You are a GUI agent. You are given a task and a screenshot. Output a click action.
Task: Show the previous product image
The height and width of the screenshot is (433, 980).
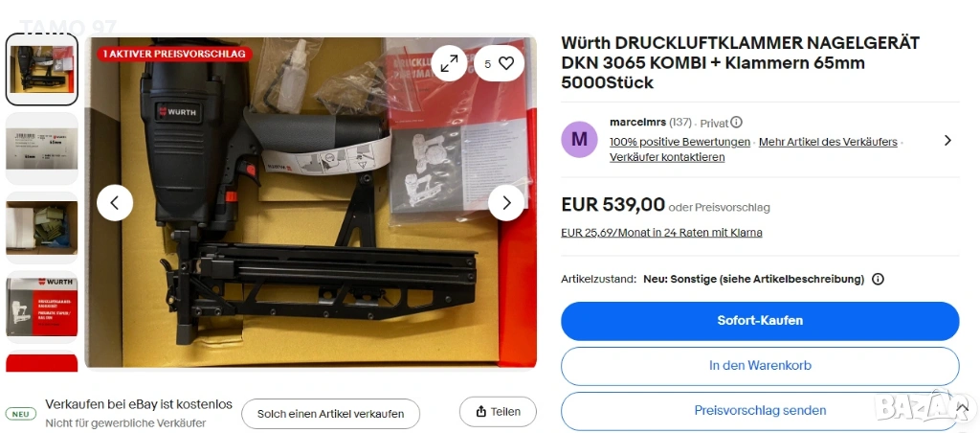coord(115,203)
